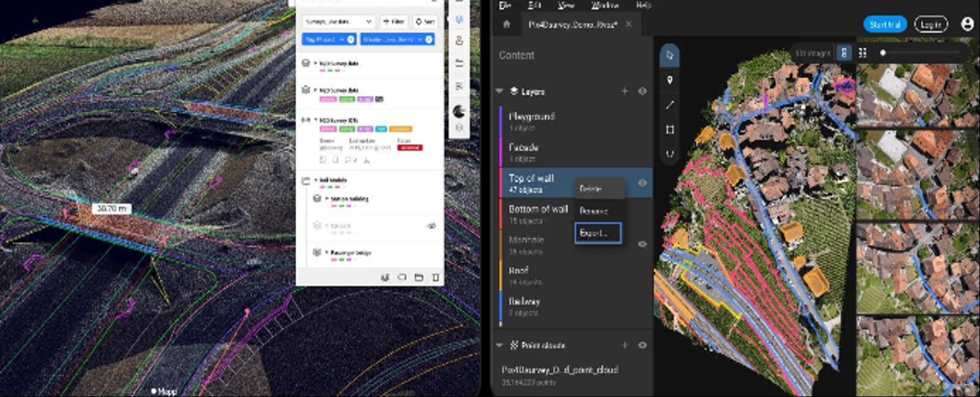980x397 pixels.
Task: Open the File menu
Action: click(x=505, y=5)
